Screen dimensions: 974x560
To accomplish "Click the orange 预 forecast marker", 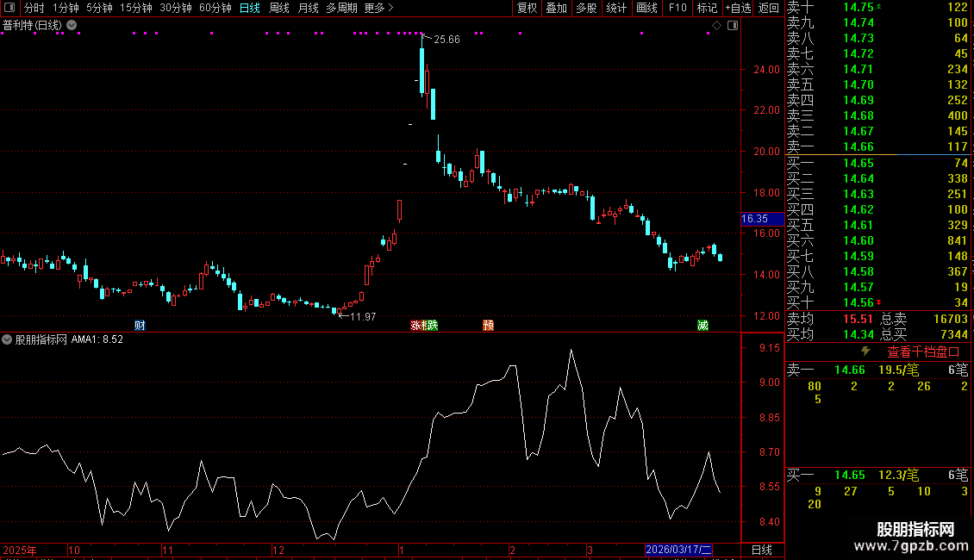I will point(488,326).
